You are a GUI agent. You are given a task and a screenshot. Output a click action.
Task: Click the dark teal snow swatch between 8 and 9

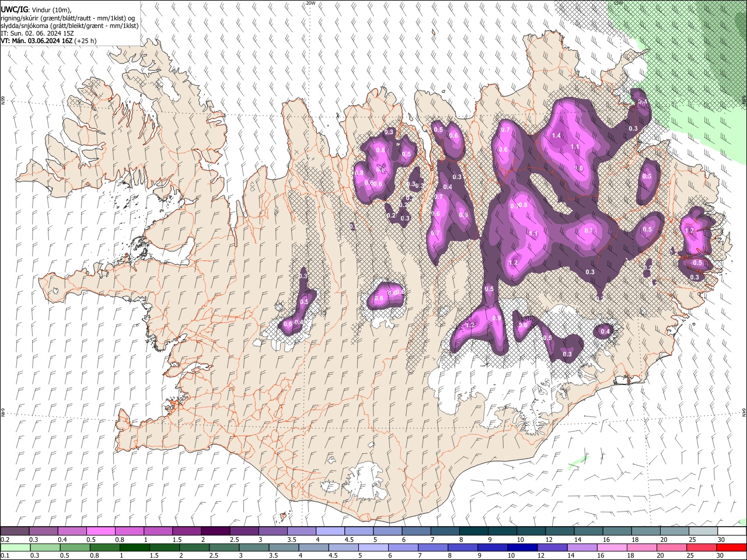pyautogui.click(x=473, y=531)
